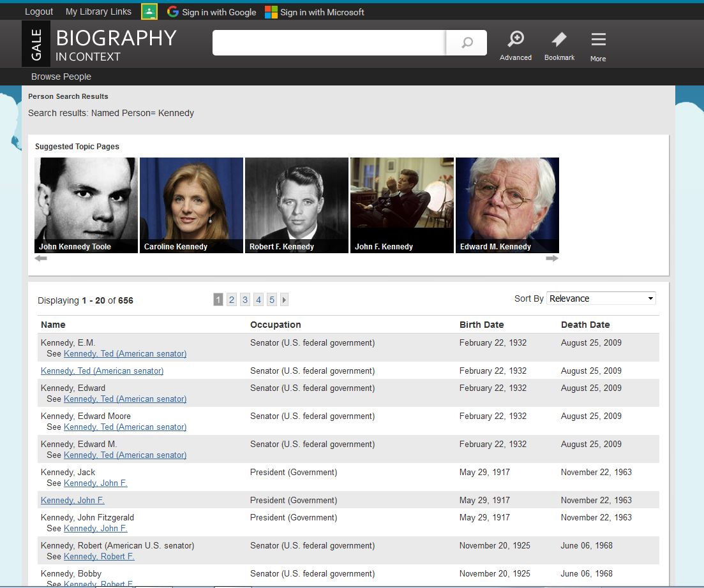Click the Person Search Results heading
Screen dimensions: 704x588
(x=68, y=96)
